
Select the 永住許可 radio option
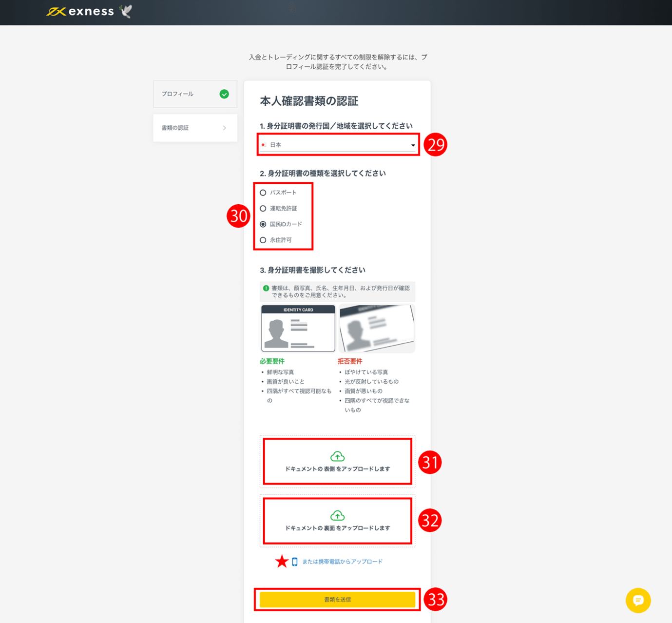click(x=263, y=240)
